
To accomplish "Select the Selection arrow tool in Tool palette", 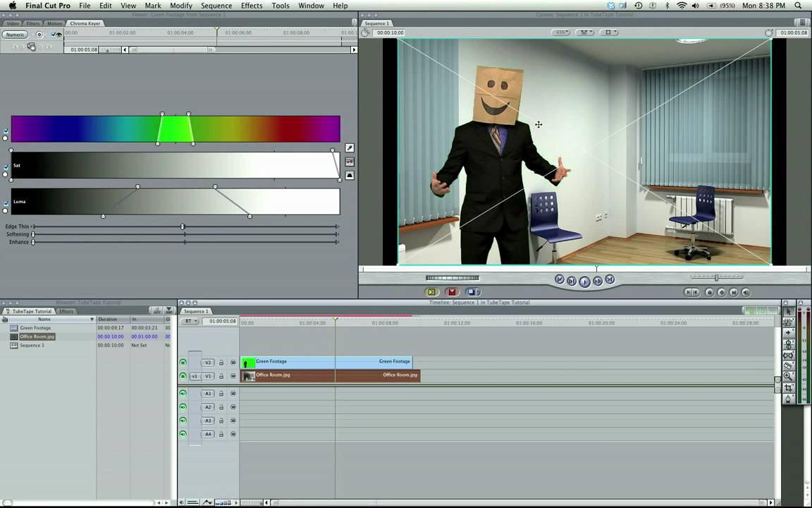I will pyautogui.click(x=788, y=312).
